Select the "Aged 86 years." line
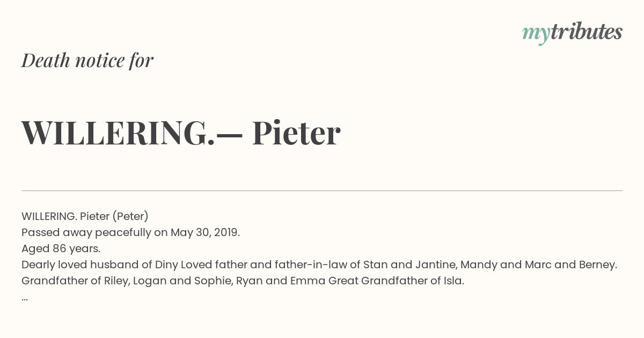 pos(61,248)
